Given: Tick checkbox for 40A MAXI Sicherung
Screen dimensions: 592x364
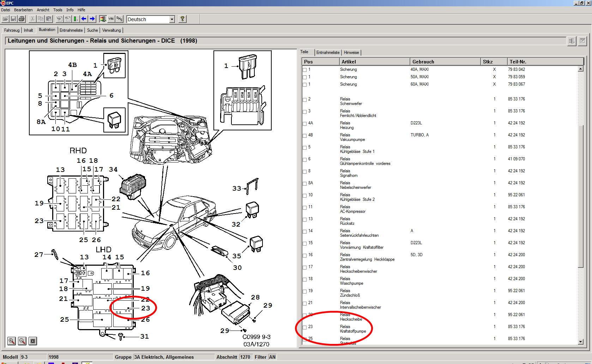Looking at the screenshot, I should click(x=305, y=70).
